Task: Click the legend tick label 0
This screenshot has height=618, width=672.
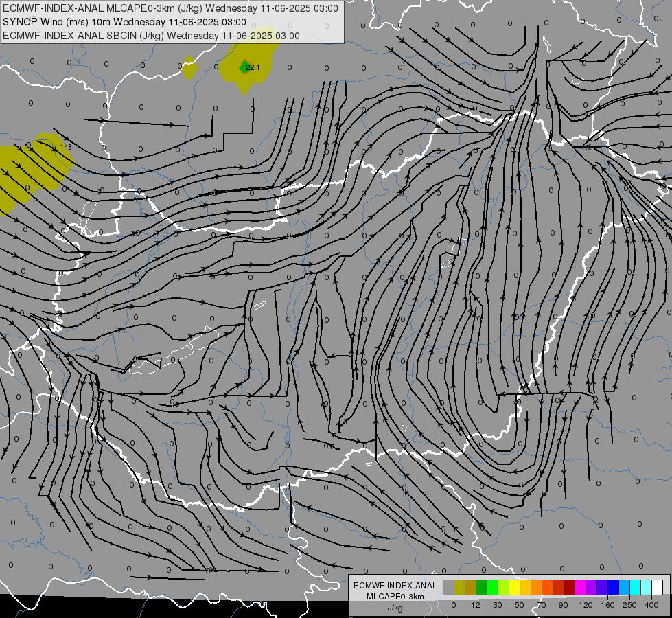Action: point(454,605)
